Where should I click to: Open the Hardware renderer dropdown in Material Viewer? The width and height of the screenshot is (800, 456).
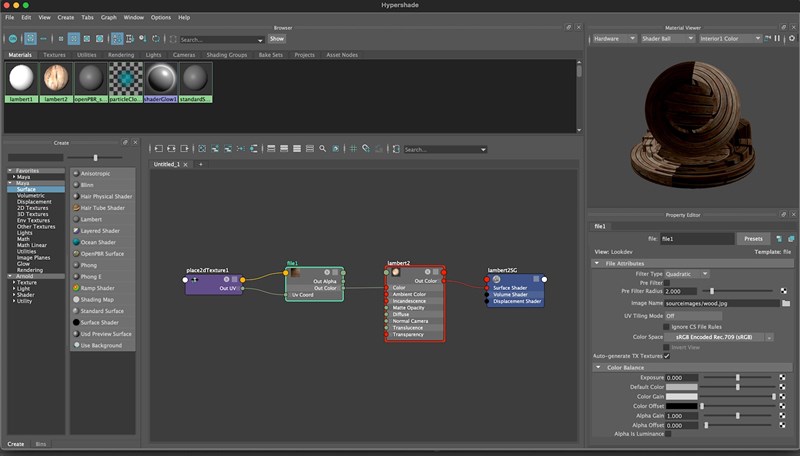615,39
